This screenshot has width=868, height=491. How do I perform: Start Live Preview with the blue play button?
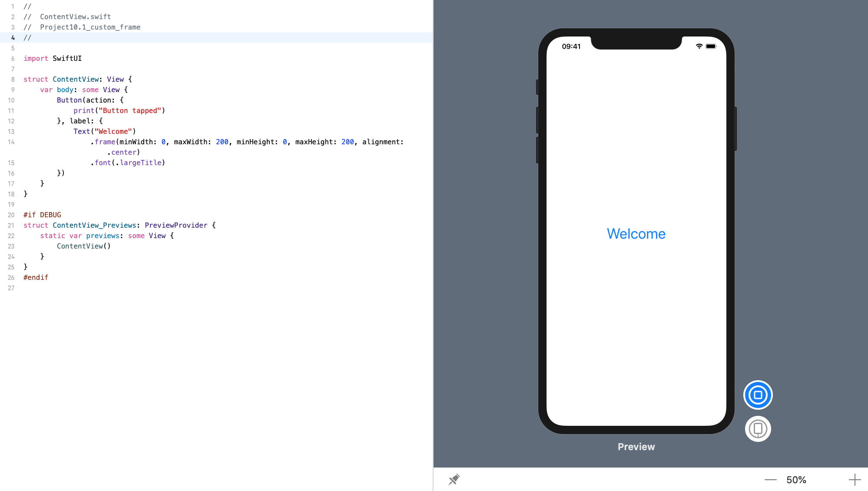(758, 395)
